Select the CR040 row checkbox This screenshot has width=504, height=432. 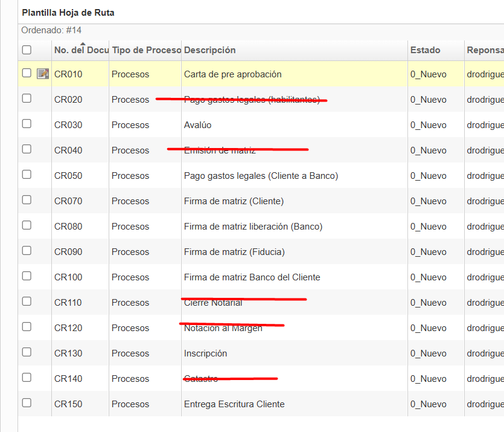(x=27, y=149)
